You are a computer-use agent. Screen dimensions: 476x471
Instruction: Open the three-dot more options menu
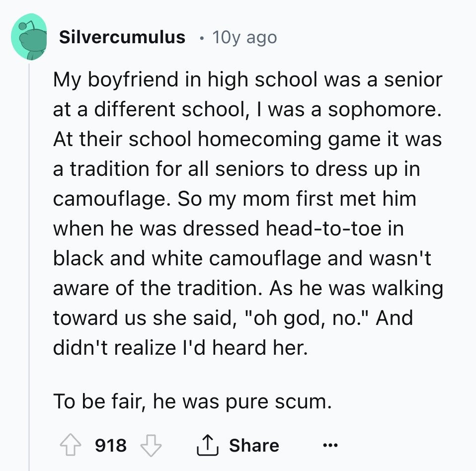click(330, 446)
